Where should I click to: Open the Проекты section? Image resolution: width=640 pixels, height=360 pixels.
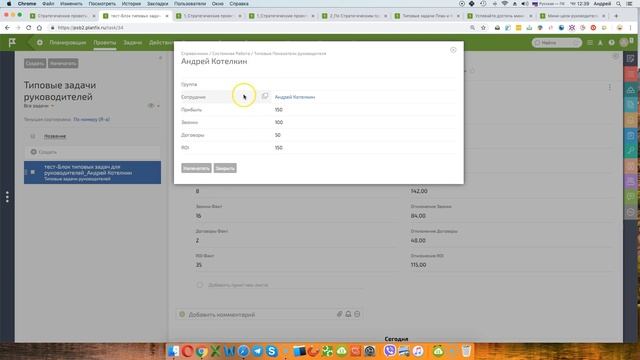tap(104, 42)
